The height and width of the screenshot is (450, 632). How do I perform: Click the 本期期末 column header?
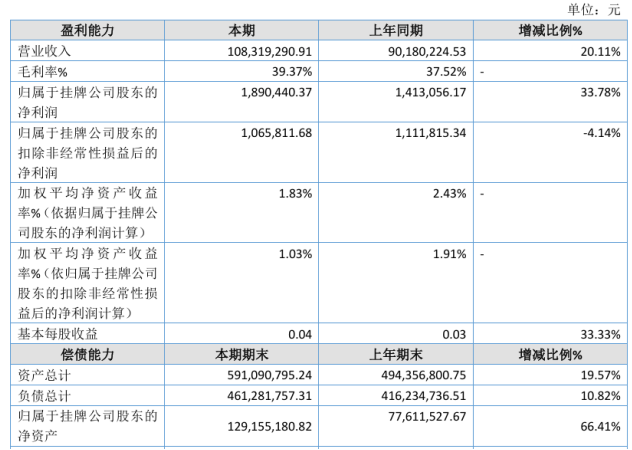(241, 355)
